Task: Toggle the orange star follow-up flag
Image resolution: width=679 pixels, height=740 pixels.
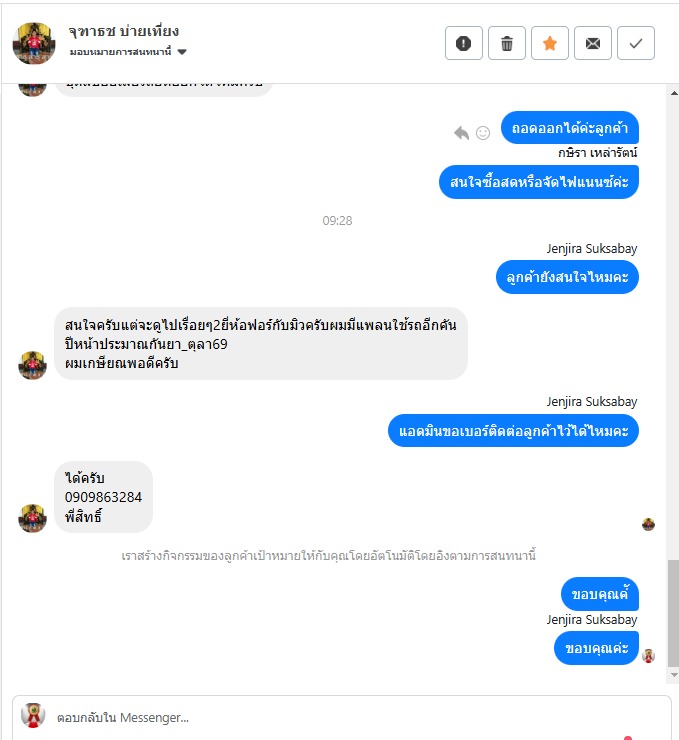Action: click(550, 43)
